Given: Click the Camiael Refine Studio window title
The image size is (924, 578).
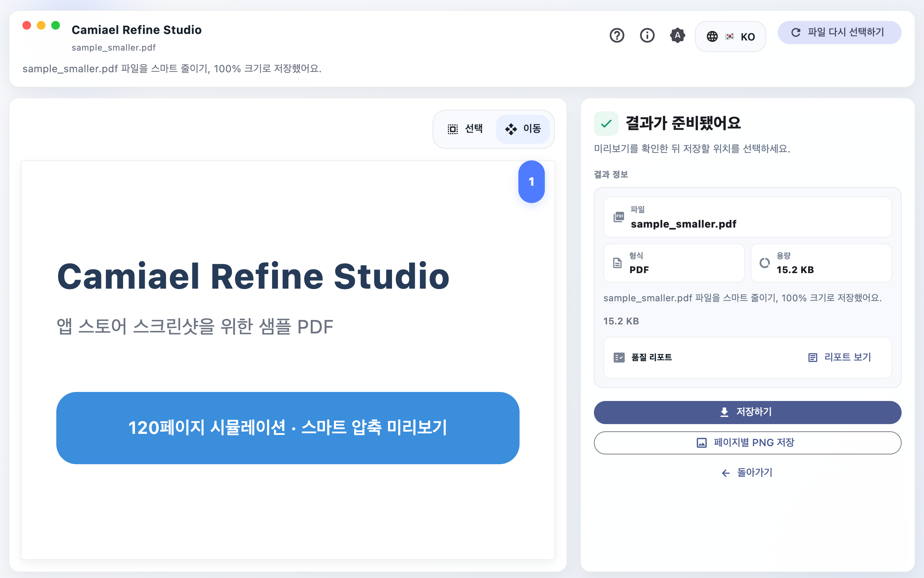Looking at the screenshot, I should (136, 30).
